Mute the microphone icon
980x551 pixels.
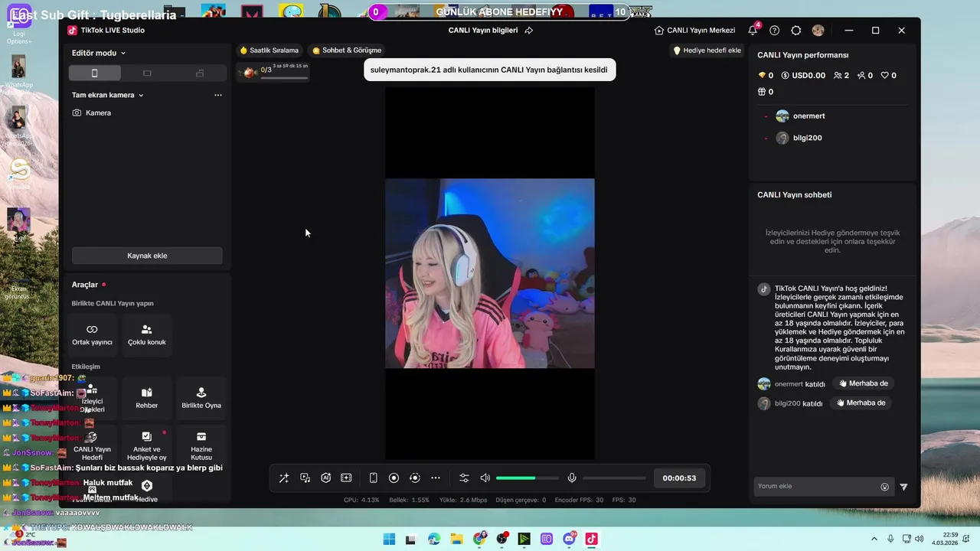coord(571,478)
